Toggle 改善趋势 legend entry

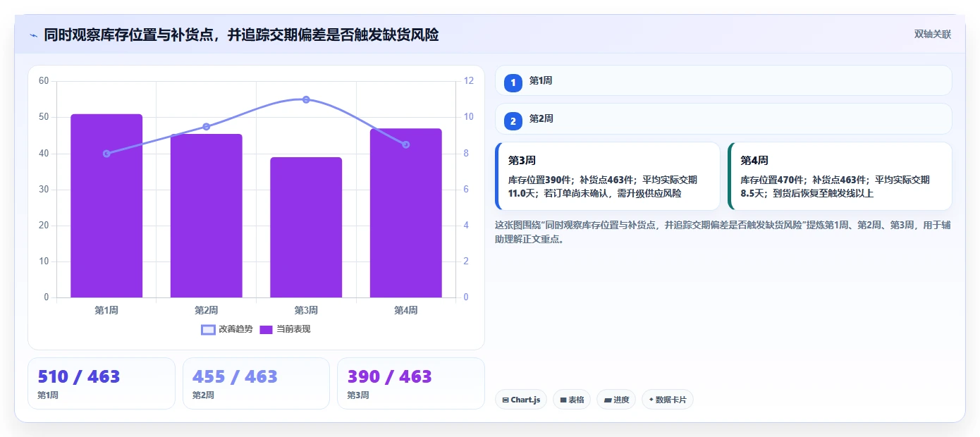tap(227, 329)
